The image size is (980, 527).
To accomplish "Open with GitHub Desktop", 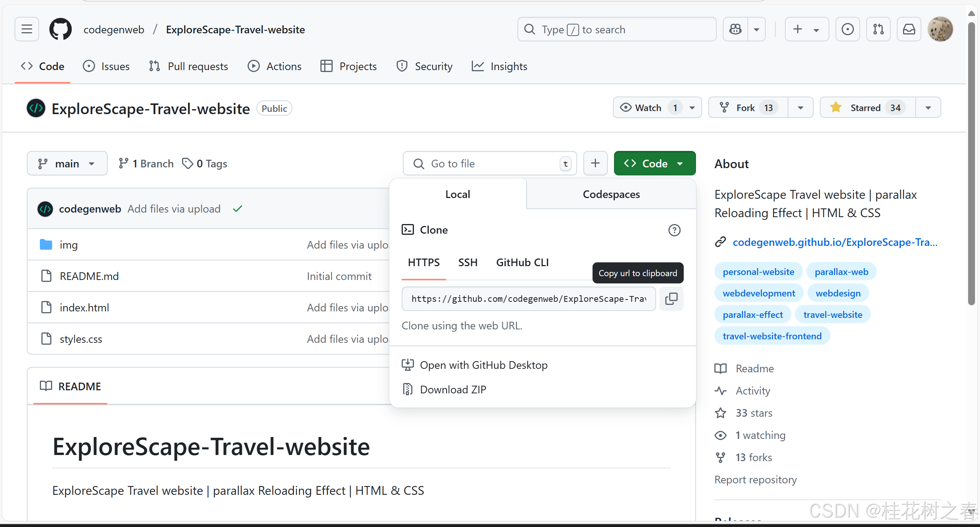I will pos(474,365).
